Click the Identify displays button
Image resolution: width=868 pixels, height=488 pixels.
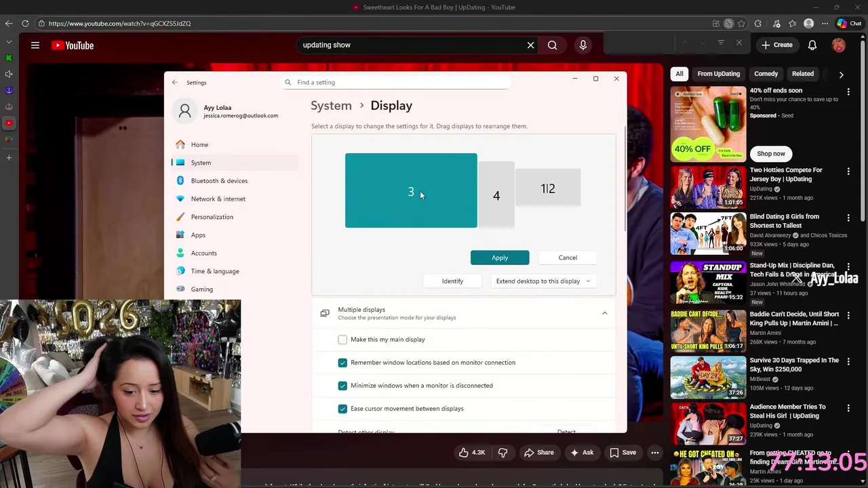[452, 281]
